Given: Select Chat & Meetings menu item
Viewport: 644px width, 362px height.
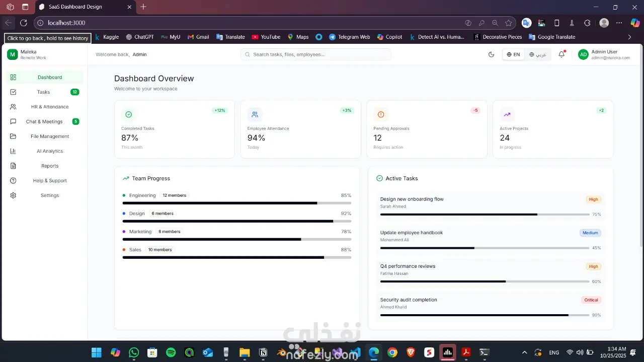Looking at the screenshot, I should pyautogui.click(x=44, y=121).
